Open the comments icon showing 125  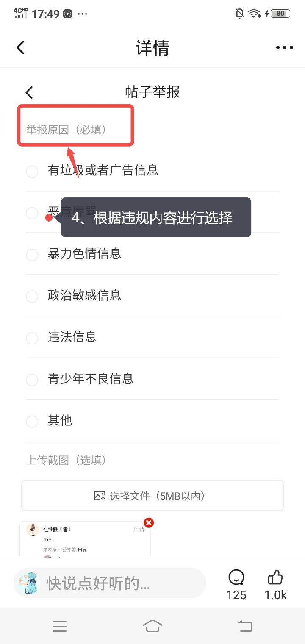pyautogui.click(x=236, y=578)
